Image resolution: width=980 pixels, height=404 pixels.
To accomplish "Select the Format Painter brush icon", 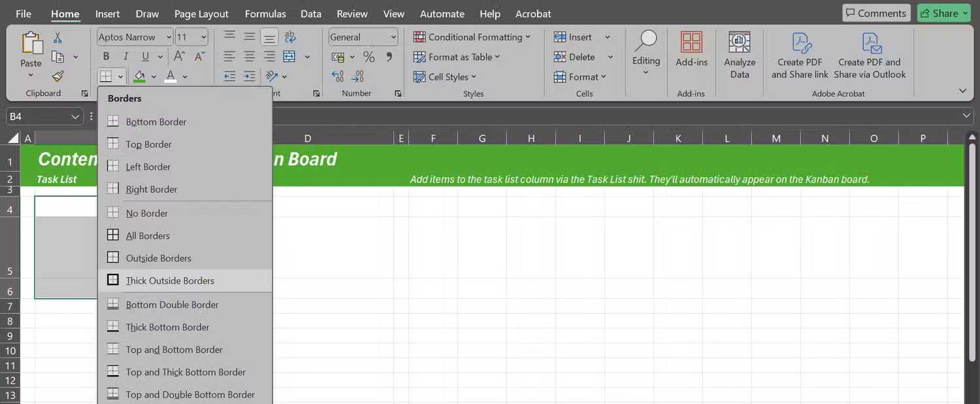I will [57, 76].
